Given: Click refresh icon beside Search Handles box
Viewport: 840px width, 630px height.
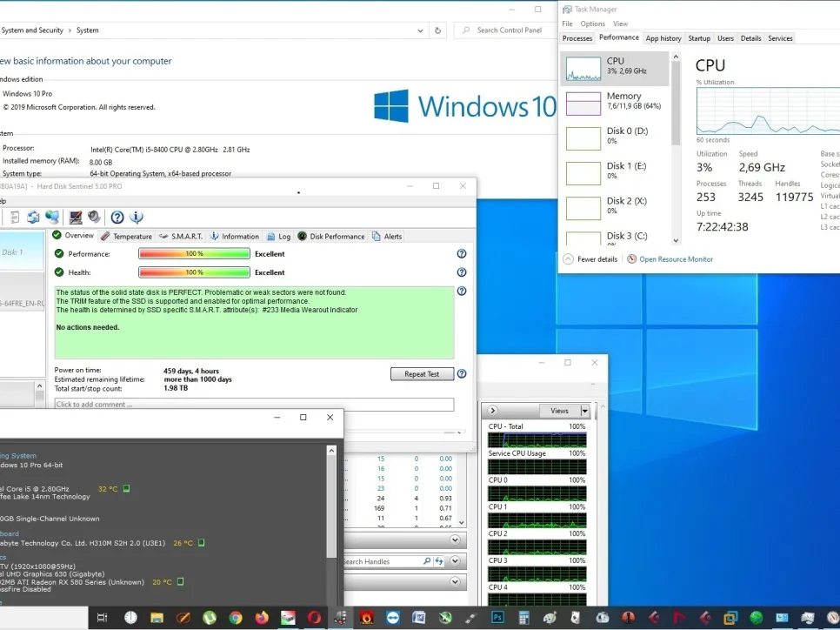Looking at the screenshot, I should 439,562.
